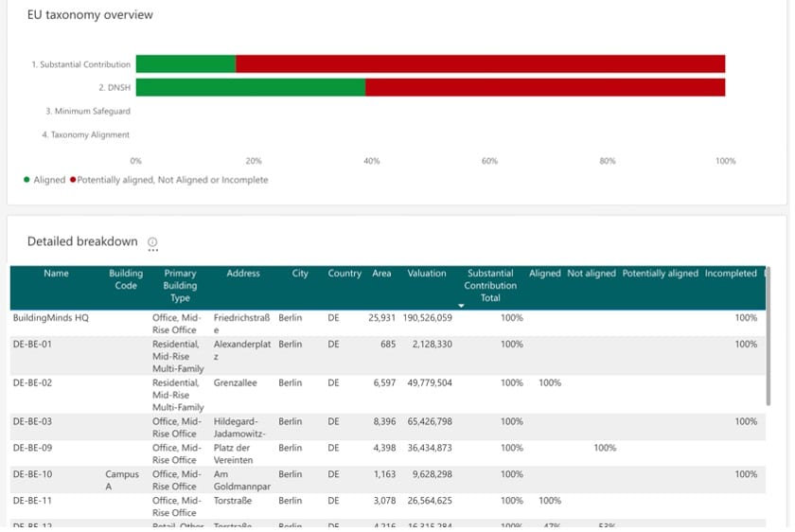Screen dimensions: 795x532
Task: Click the 3. Minimum Safeguard axis label
Action: pyautogui.click(x=88, y=111)
